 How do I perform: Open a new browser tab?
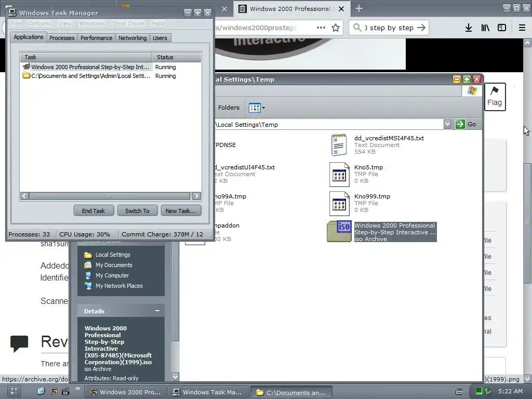359,8
